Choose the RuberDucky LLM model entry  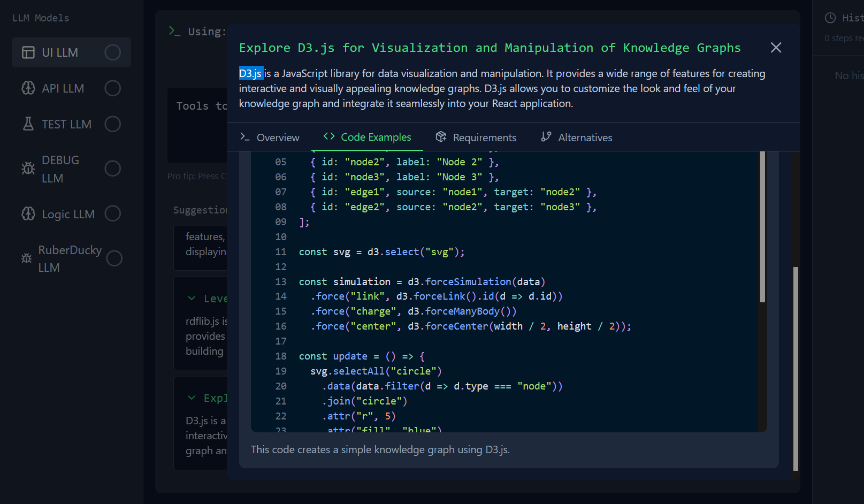(x=71, y=258)
